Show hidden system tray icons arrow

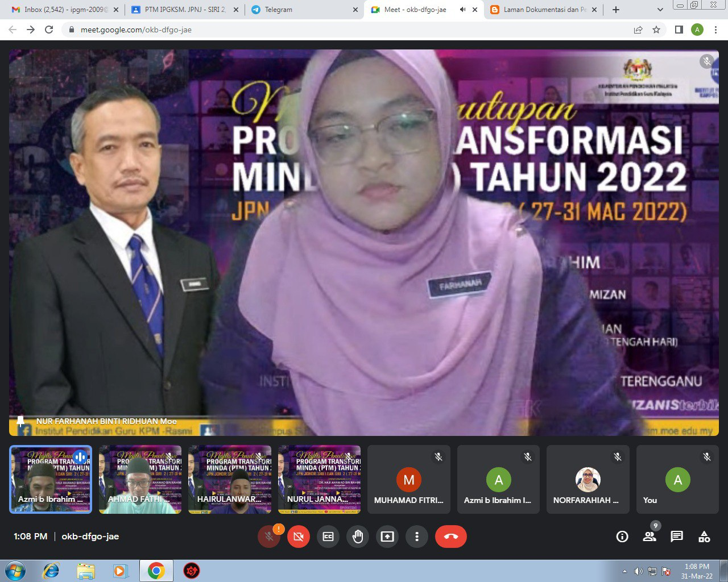click(x=625, y=571)
